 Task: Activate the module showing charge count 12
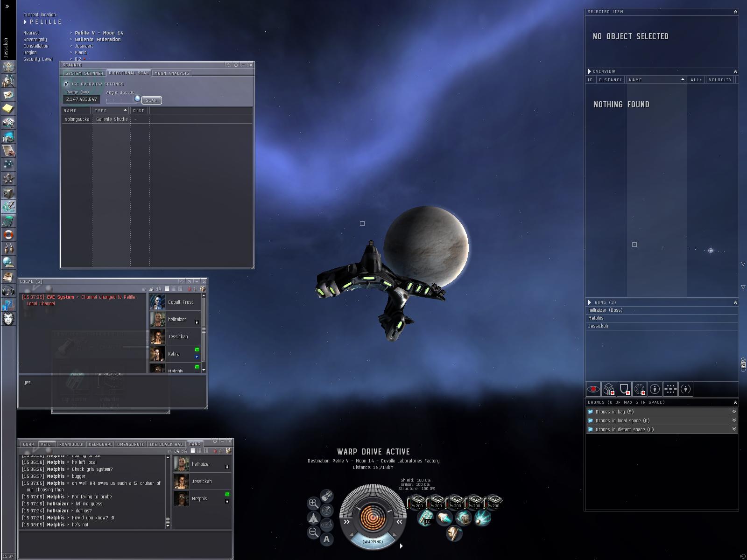(425, 518)
